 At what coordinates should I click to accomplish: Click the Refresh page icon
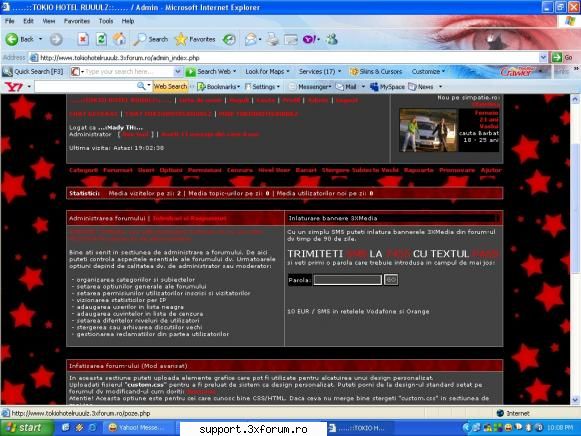click(x=101, y=39)
